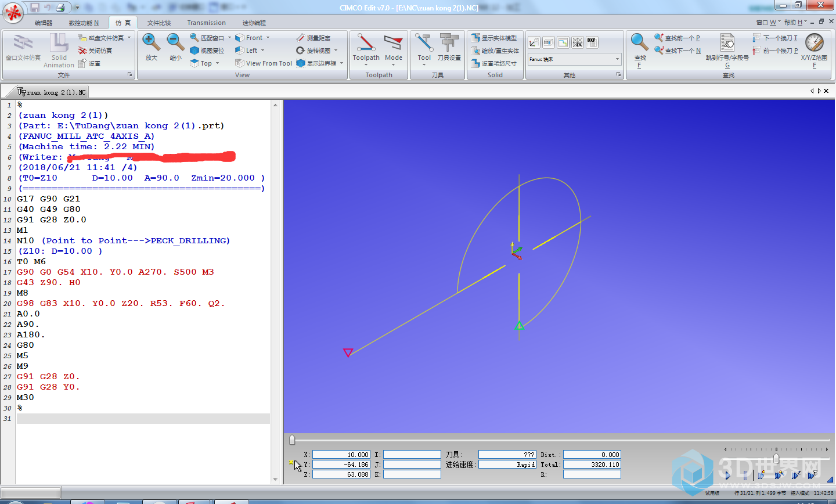Start the simulation with the play button
The image size is (836, 504).
point(727,476)
